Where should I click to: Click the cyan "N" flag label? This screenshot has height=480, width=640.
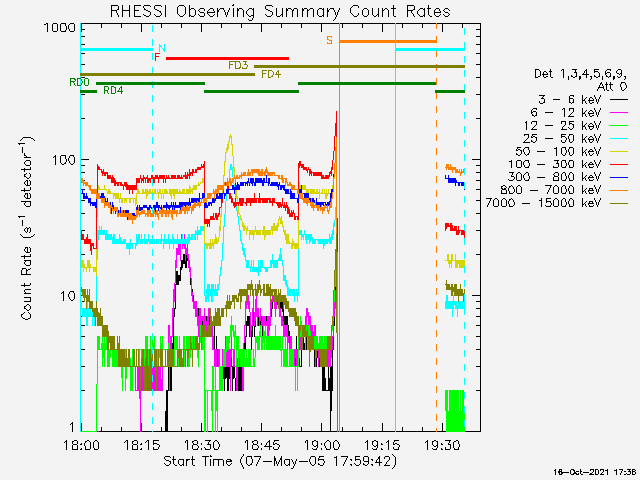pos(162,48)
